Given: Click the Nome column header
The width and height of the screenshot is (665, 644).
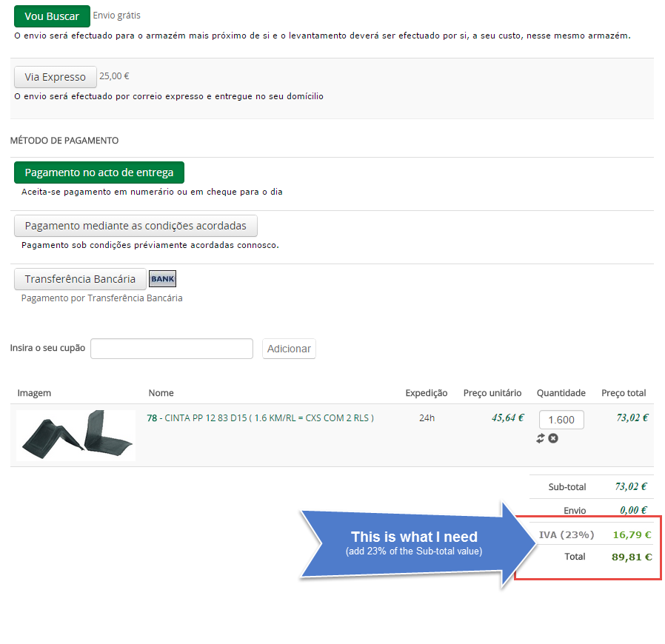Looking at the screenshot, I should point(161,393).
